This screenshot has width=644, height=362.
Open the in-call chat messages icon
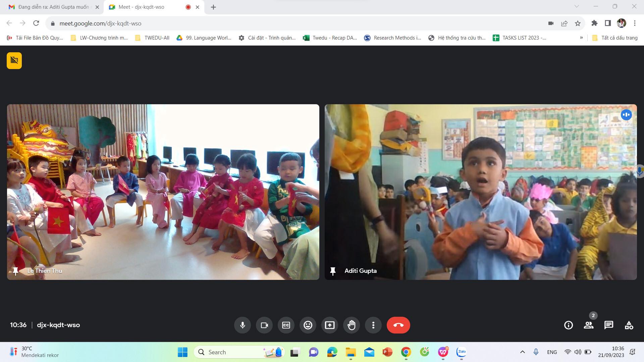609,325
